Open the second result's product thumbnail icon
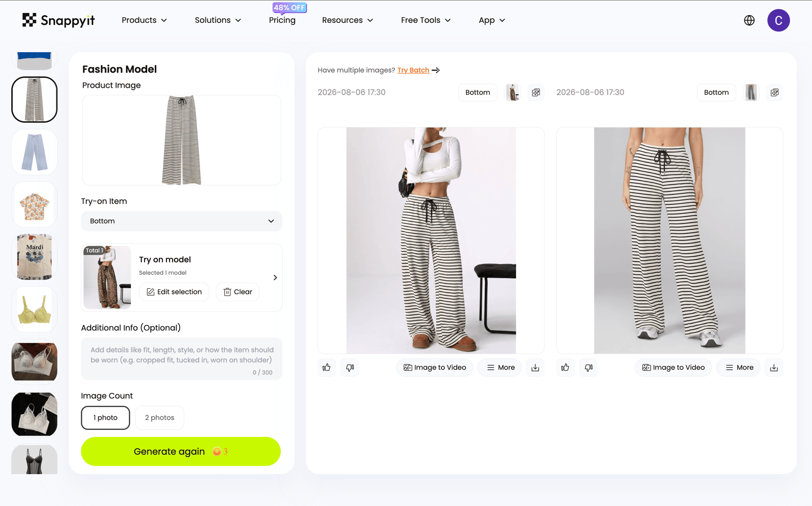The image size is (812, 506). [751, 92]
